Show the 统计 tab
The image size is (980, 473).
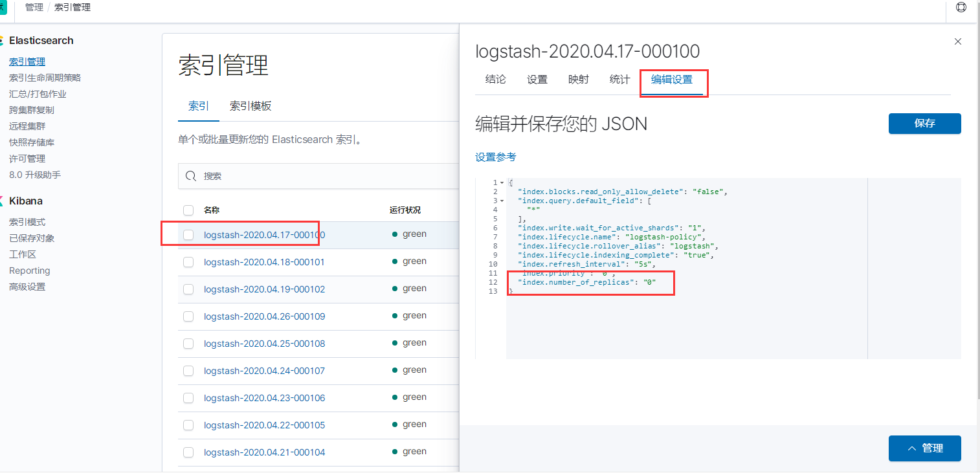tap(619, 80)
